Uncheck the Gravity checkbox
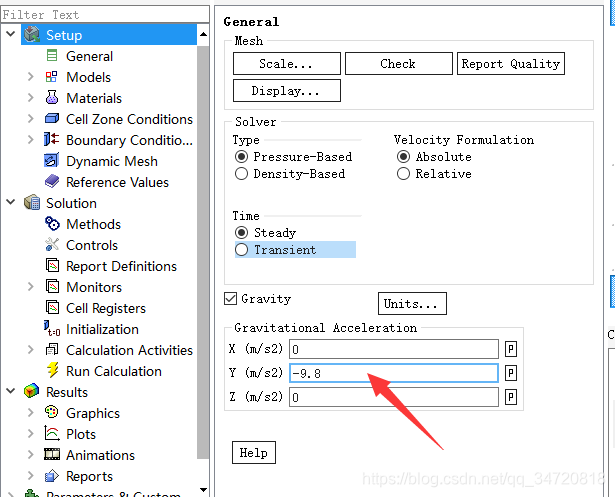 (x=231, y=299)
